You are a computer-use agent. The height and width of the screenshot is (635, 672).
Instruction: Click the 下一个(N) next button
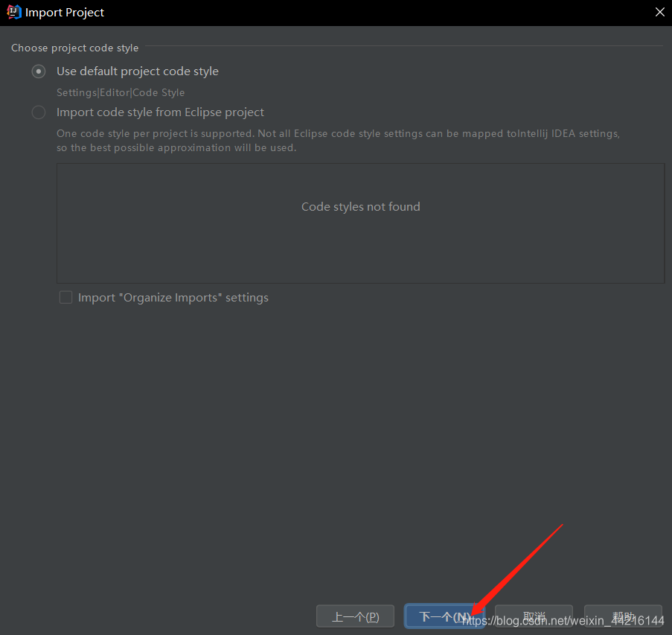click(444, 616)
